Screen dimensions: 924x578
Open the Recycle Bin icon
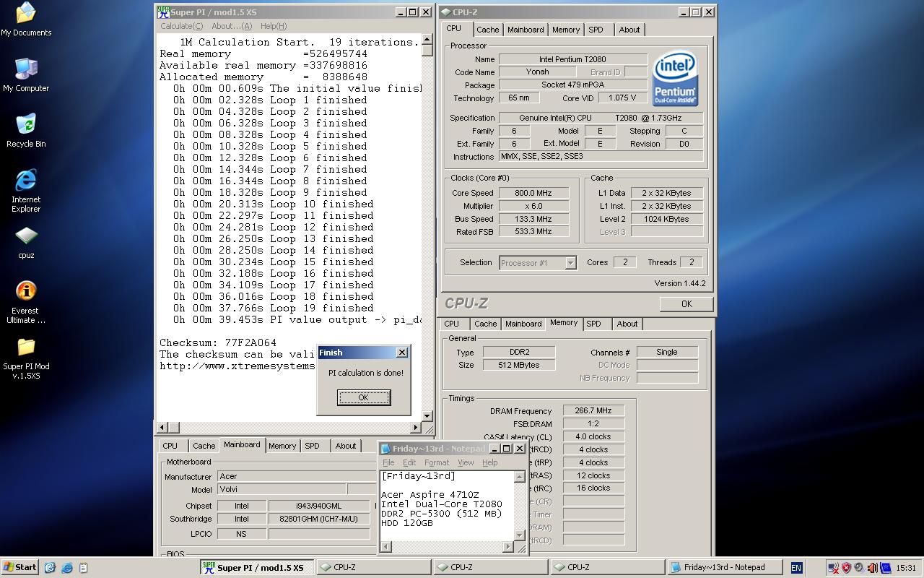click(26, 131)
